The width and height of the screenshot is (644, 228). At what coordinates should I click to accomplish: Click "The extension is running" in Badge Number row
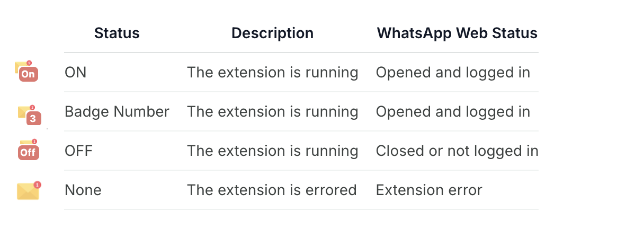273,111
